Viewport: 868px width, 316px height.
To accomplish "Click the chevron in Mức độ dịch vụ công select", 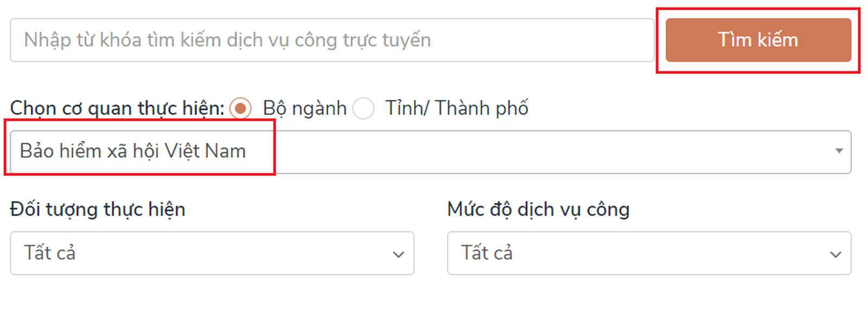I will [835, 254].
